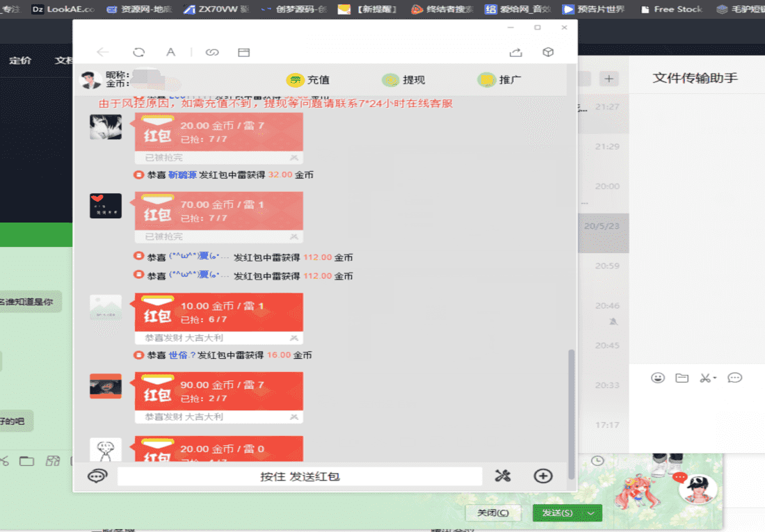Image resolution: width=765 pixels, height=532 pixels.
Task: Open chat history icon in WeChat
Action: (735, 378)
